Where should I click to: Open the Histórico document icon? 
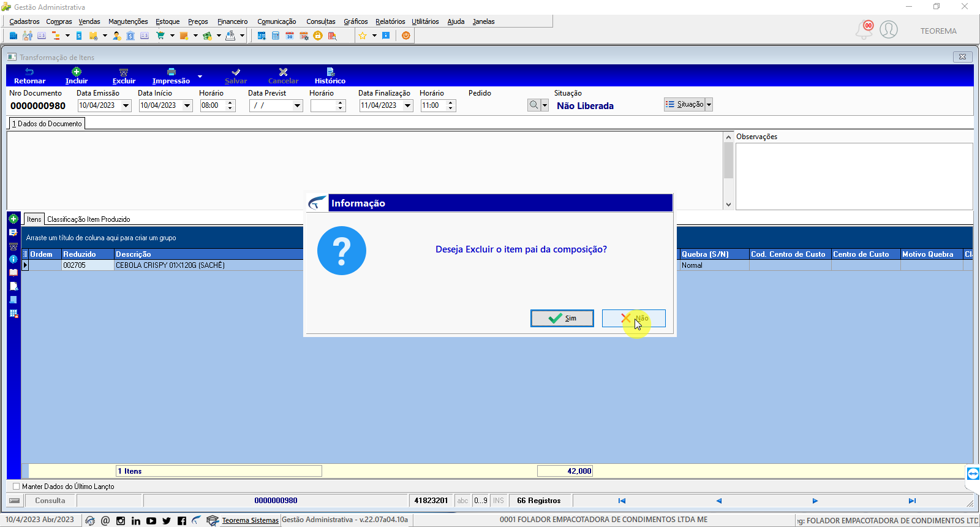point(330,72)
